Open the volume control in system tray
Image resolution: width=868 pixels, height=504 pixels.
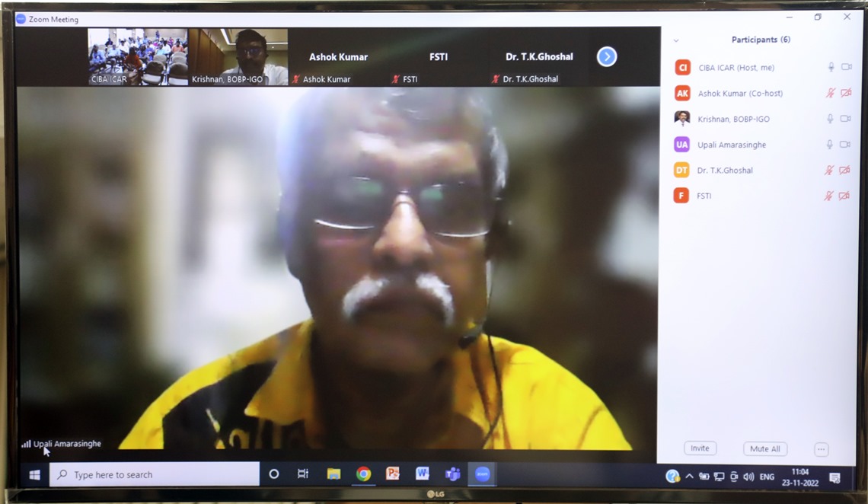pos(749,477)
